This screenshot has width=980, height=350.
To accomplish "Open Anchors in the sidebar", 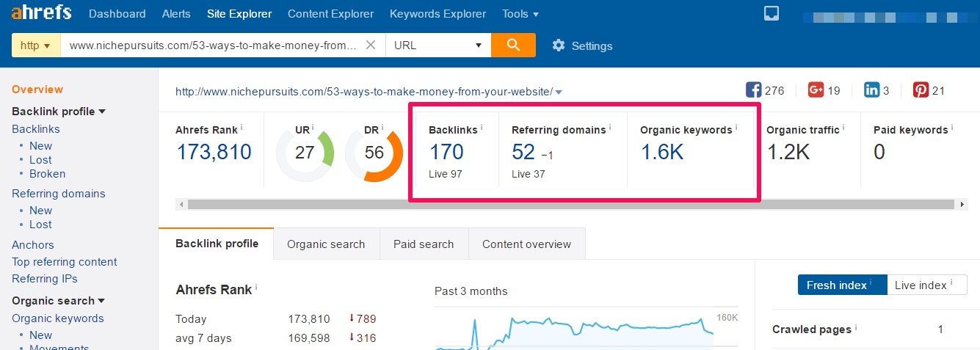I will pos(33,245).
